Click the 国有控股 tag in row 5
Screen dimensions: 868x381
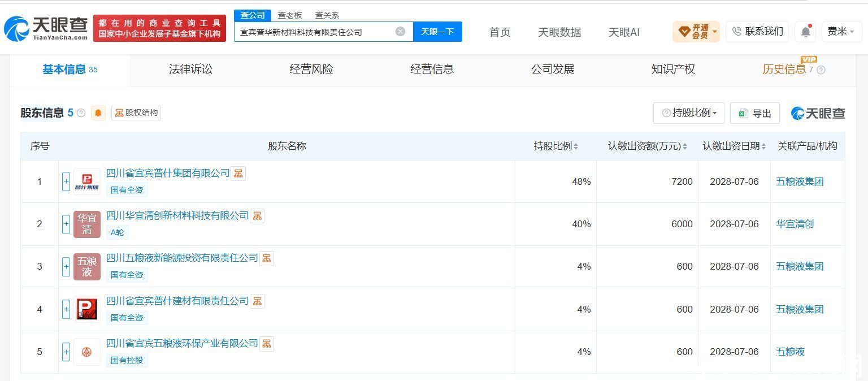click(x=127, y=360)
